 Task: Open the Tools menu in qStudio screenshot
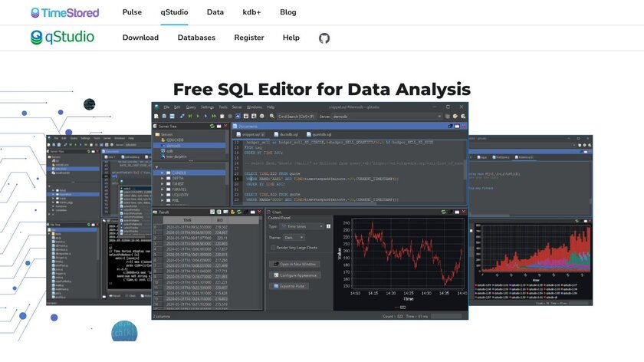point(223,107)
